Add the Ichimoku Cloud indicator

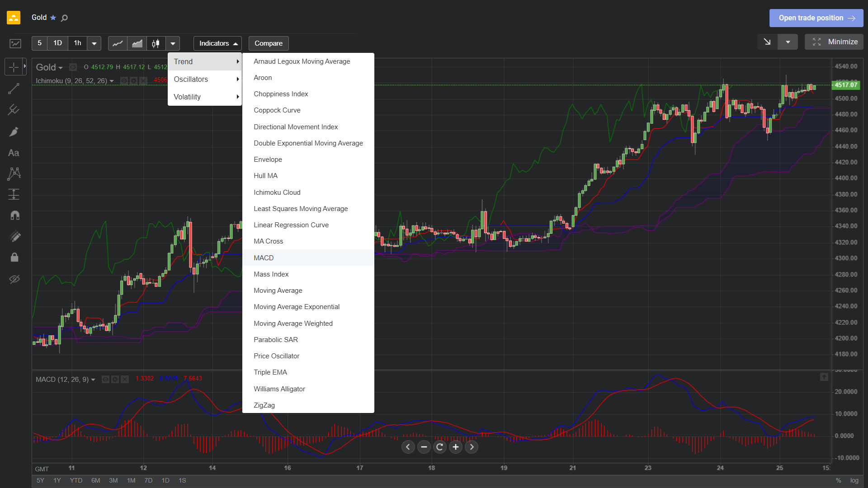pyautogui.click(x=308, y=192)
